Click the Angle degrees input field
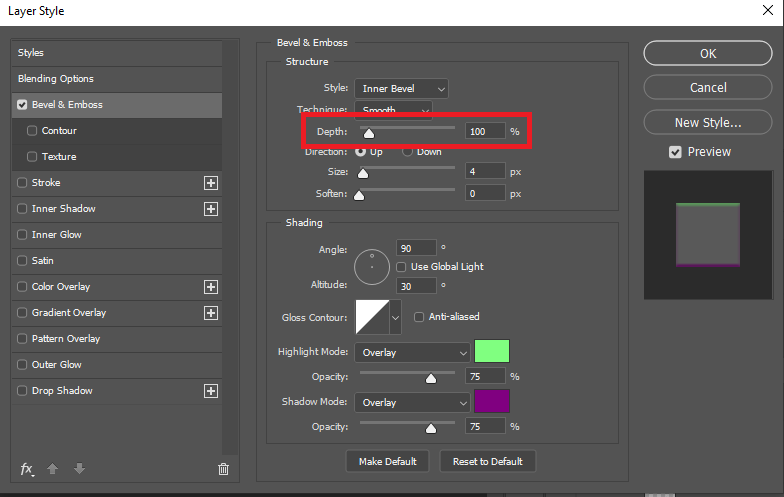The image size is (784, 497). (x=416, y=248)
